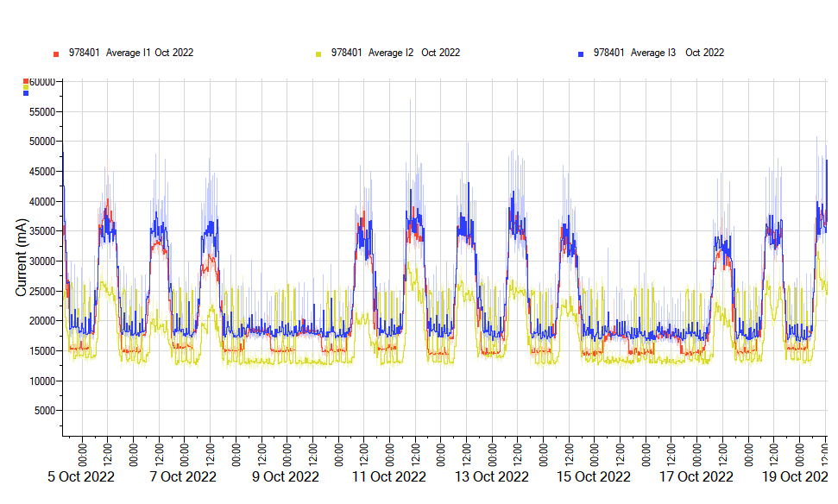Image resolution: width=838 pixels, height=504 pixels.
Task: Click the 30000 y-axis label
Action: pos(42,261)
